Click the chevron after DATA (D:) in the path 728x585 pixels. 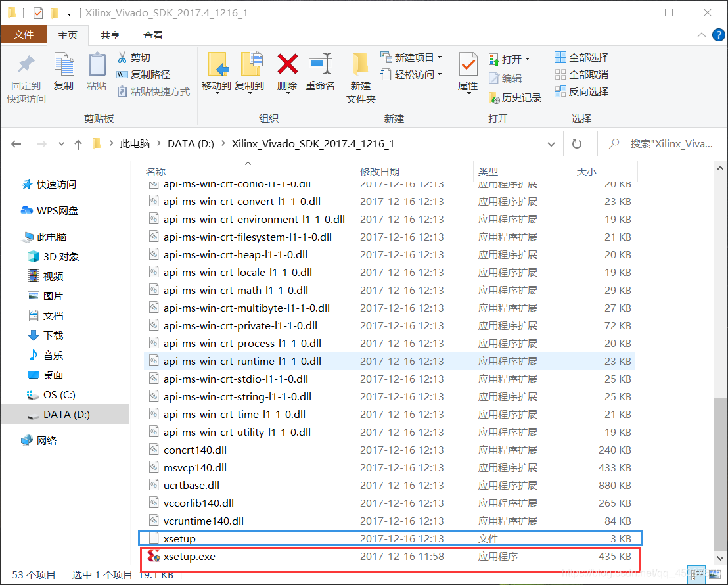pyautogui.click(x=223, y=143)
